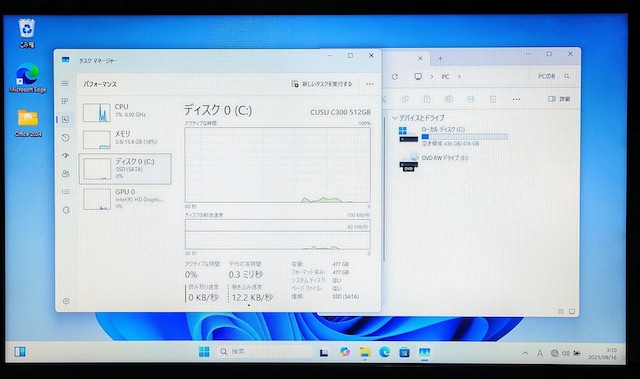Open the network and volume quick settings
This screenshot has width=640, height=379.
pyautogui.click(x=566, y=353)
